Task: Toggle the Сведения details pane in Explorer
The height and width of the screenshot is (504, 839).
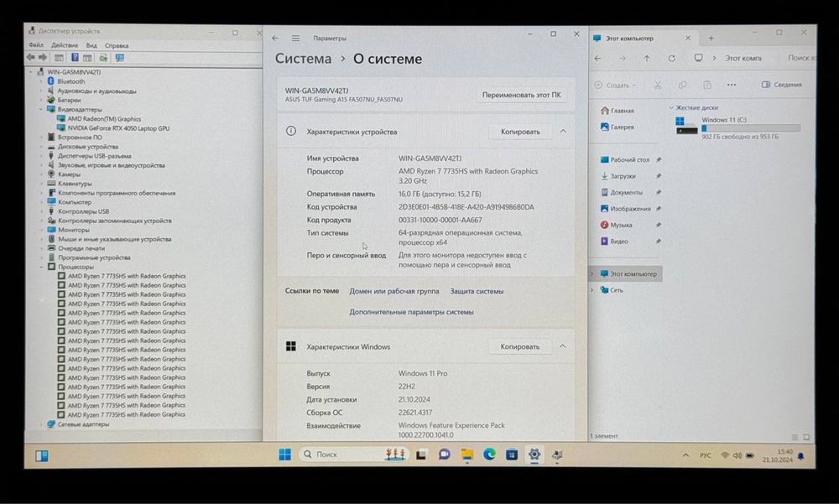Action: [782, 85]
